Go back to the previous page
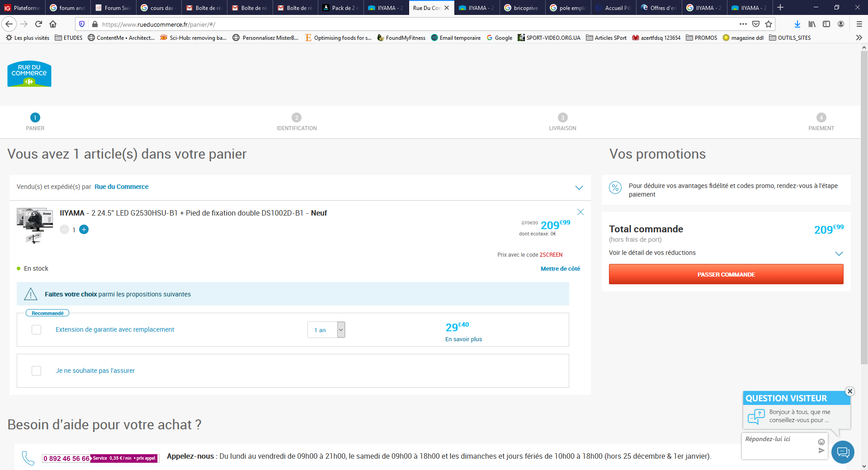 click(9, 24)
